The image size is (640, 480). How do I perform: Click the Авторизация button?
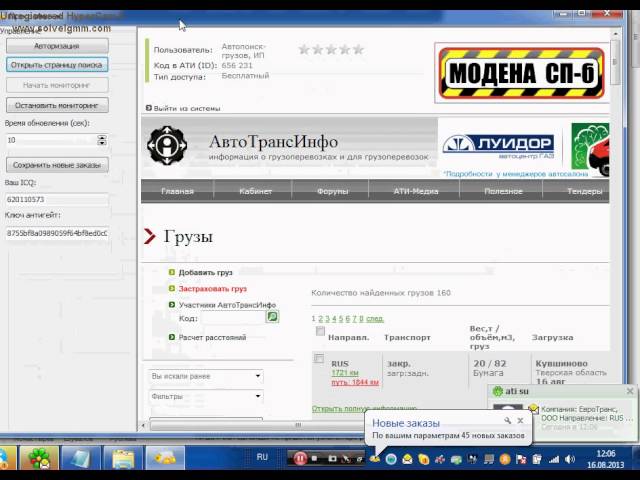57,46
